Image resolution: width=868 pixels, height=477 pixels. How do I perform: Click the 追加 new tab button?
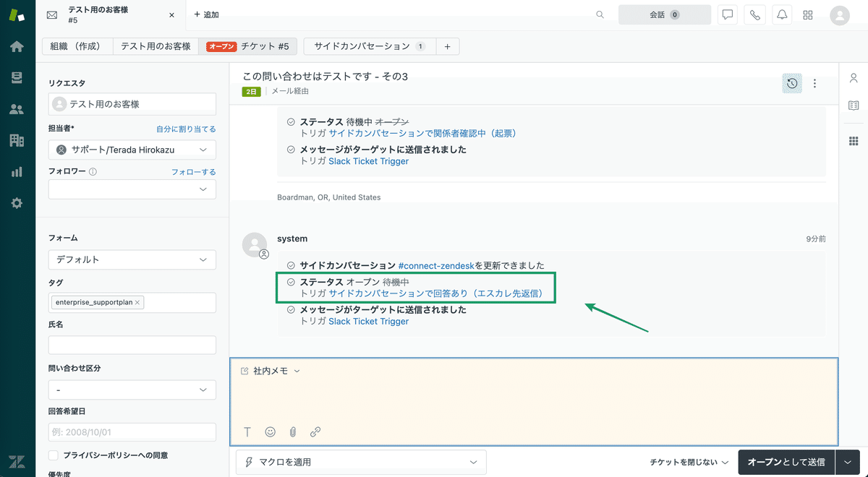[x=207, y=14]
